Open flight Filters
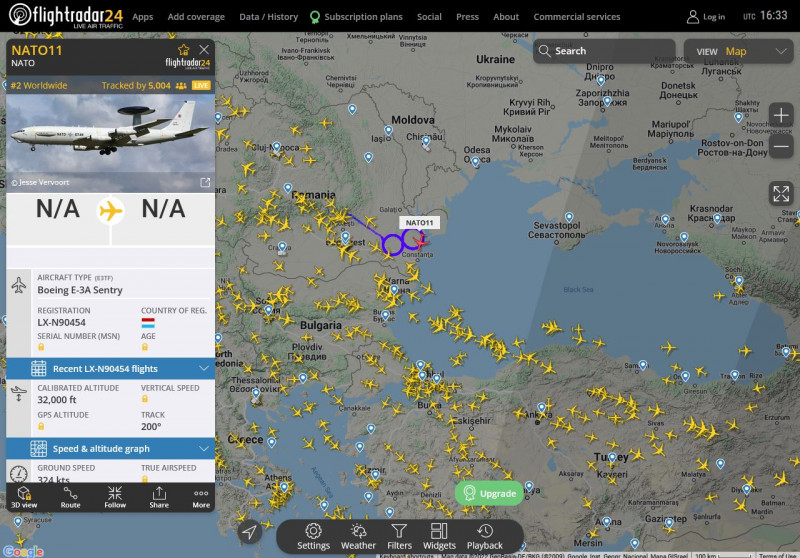Image resolution: width=800 pixels, height=558 pixels. pos(399,537)
